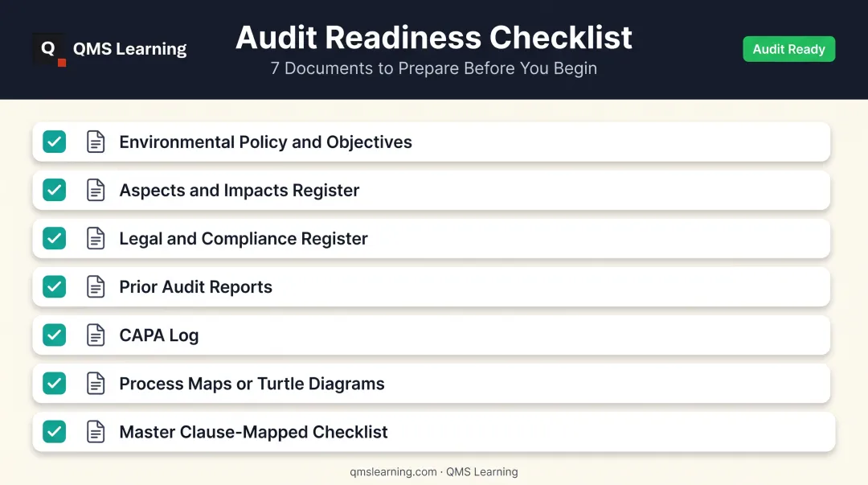Uncheck the Prior Audit Reports checkbox
The width and height of the screenshot is (868, 485).
coord(55,286)
